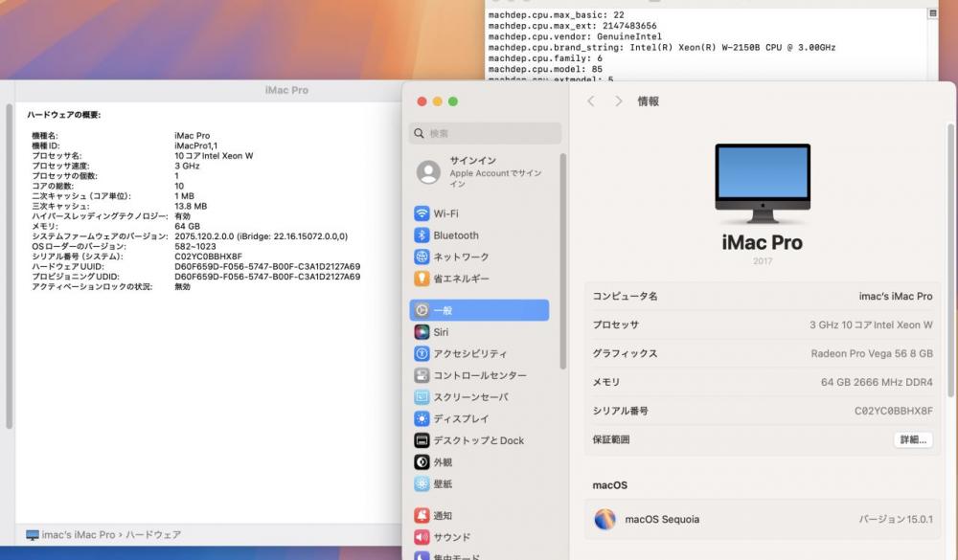Click the iMac Pro computer image
The width and height of the screenshot is (958, 560).
[763, 183]
